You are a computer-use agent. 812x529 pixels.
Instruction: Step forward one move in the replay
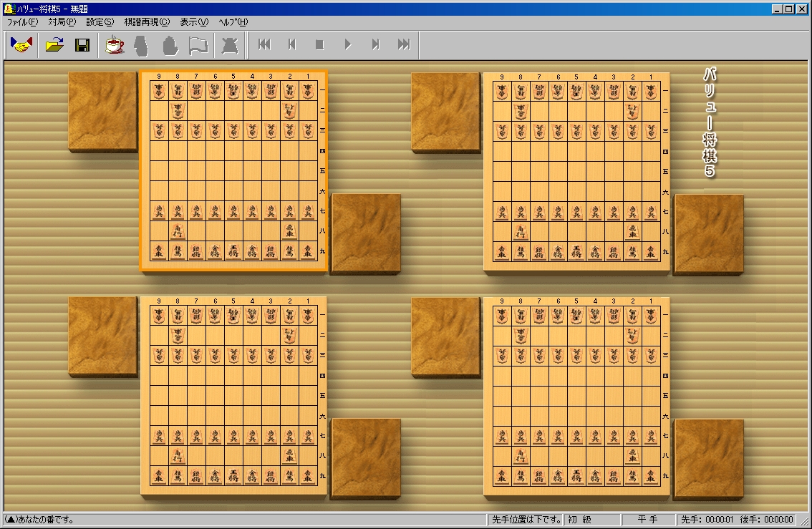point(376,45)
